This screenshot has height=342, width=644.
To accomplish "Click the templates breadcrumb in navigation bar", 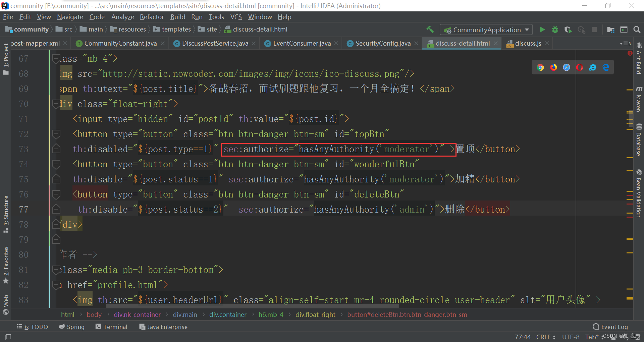I will point(172,30).
